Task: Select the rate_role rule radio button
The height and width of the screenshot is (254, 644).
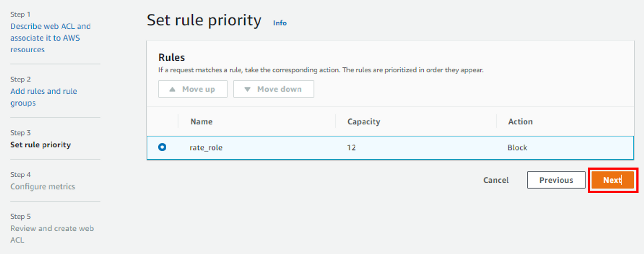Action: pos(162,147)
